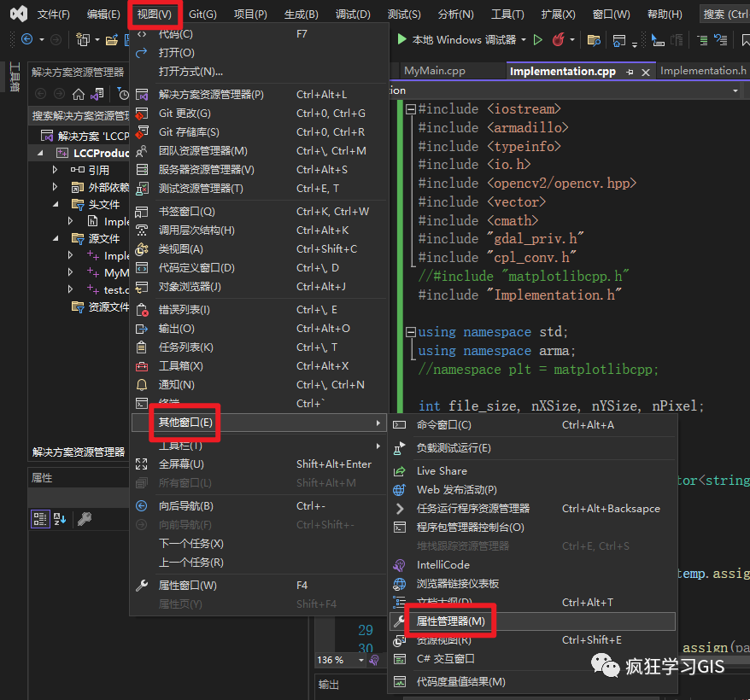750x700 pixels.
Task: Open the debugger target dropdown arrow
Action: coord(524,39)
